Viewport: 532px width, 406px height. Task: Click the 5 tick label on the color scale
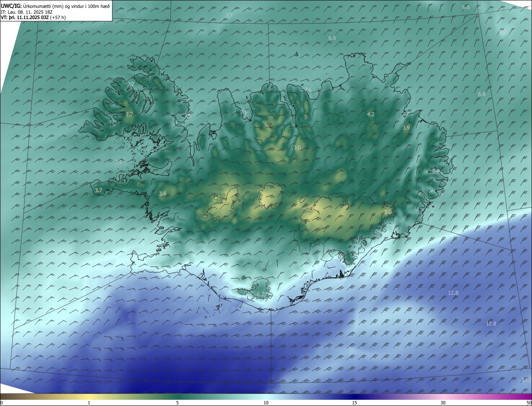click(177, 403)
